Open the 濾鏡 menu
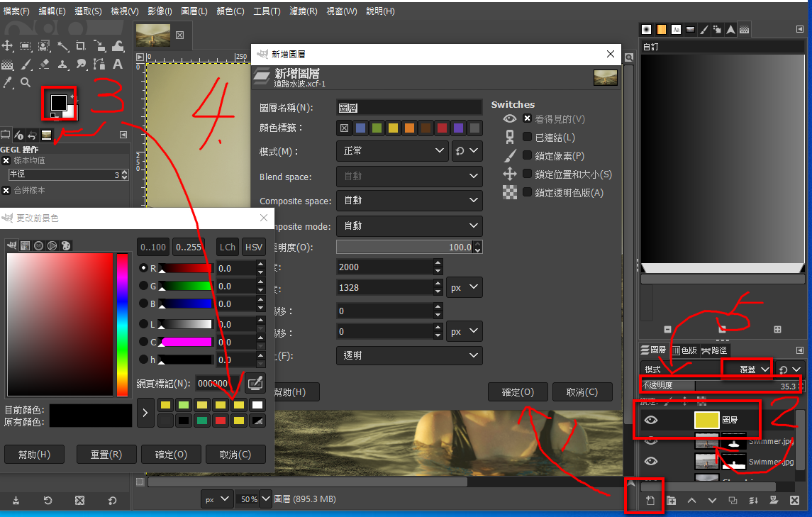The height and width of the screenshot is (517, 812). click(304, 11)
